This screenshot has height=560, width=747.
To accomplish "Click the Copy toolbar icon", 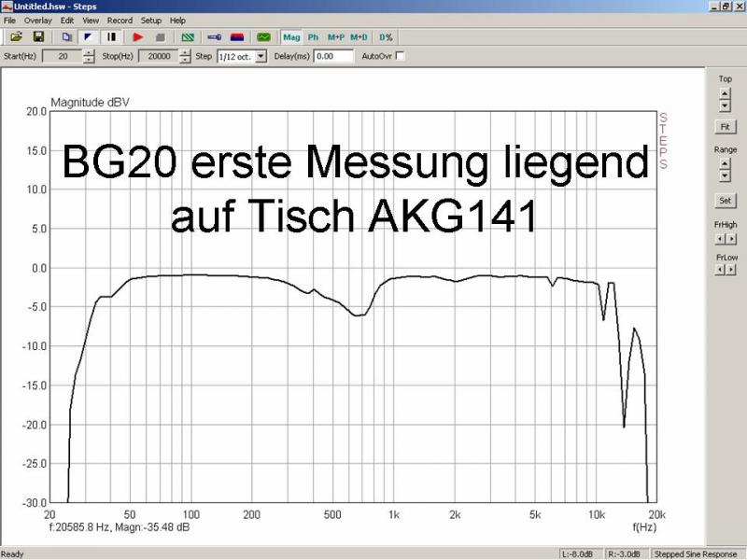I will (66, 37).
